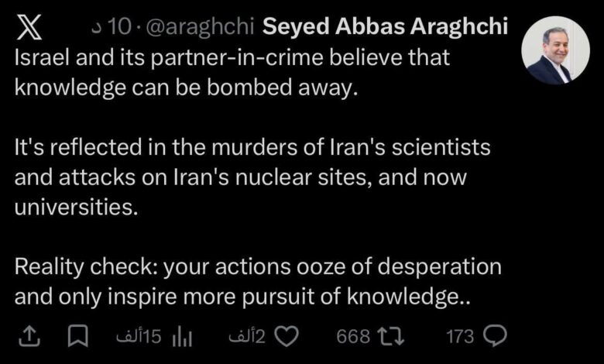Click the @araghchi handle
Viewport: 604px width, 364px height.
click(200, 27)
